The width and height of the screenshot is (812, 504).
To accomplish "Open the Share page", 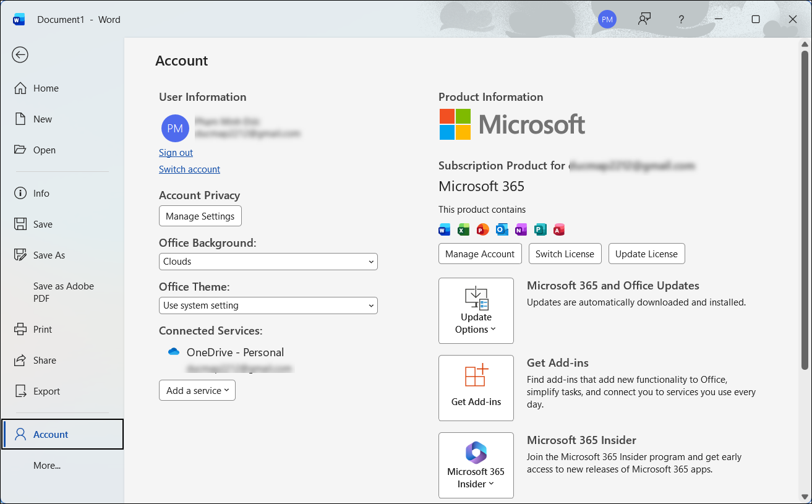I will pyautogui.click(x=62, y=361).
